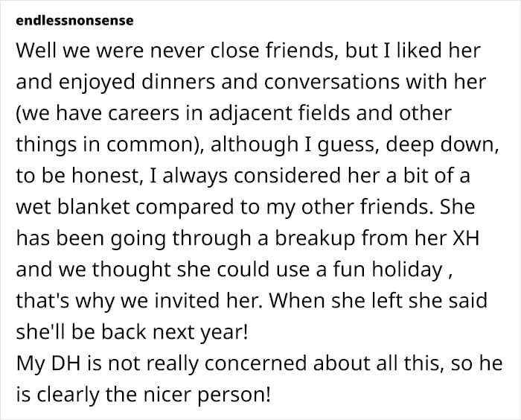
Task: Click the words 'that's why we invited her'
Action: tap(138, 301)
